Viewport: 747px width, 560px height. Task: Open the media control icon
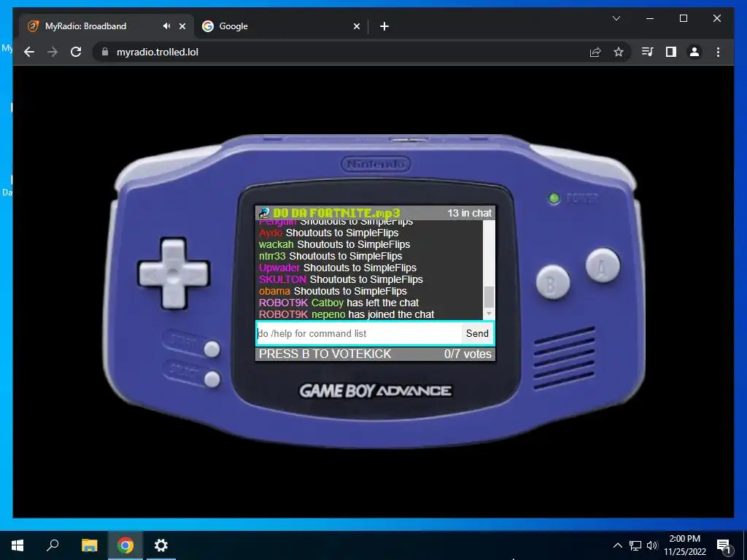pos(647,52)
